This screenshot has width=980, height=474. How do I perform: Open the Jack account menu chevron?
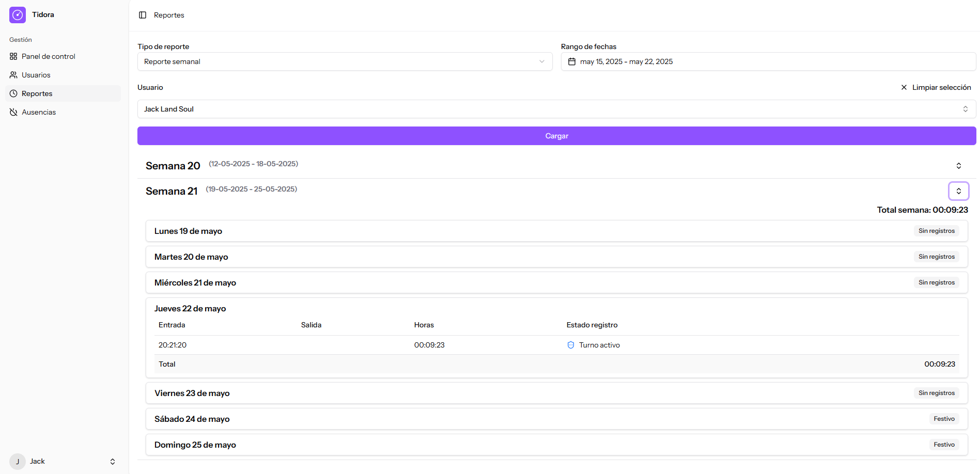(113, 462)
